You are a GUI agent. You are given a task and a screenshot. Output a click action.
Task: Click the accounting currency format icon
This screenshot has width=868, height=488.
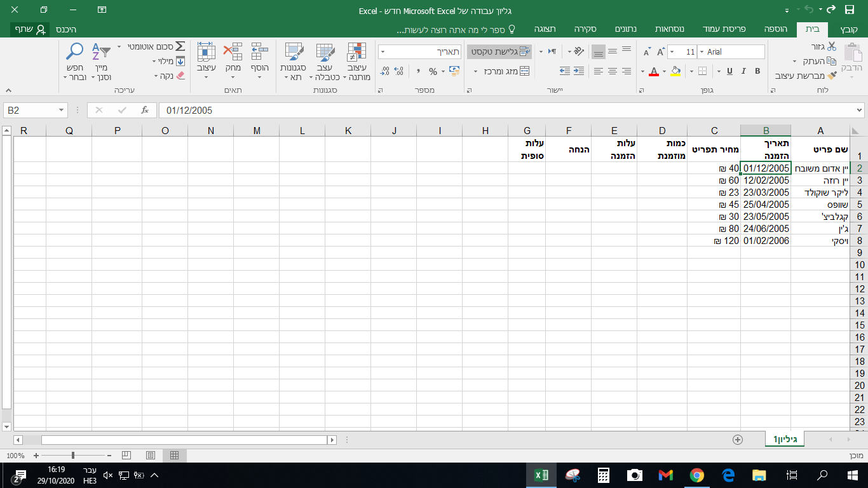point(454,72)
